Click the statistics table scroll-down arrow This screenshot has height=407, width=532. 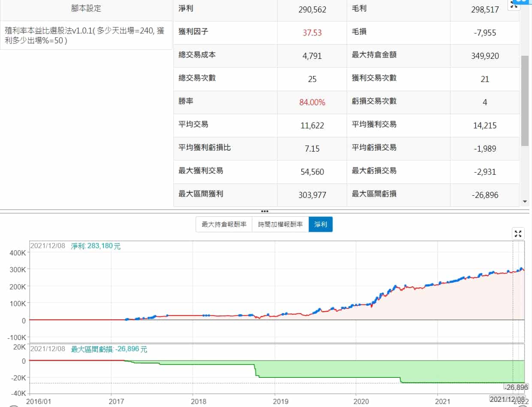[x=525, y=201]
